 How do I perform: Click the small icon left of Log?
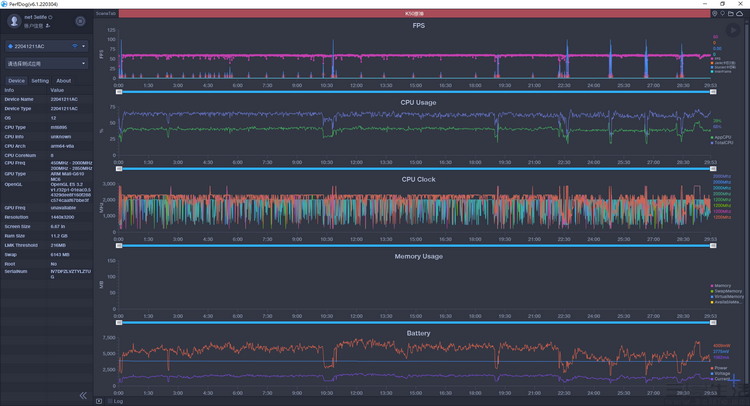99,401
